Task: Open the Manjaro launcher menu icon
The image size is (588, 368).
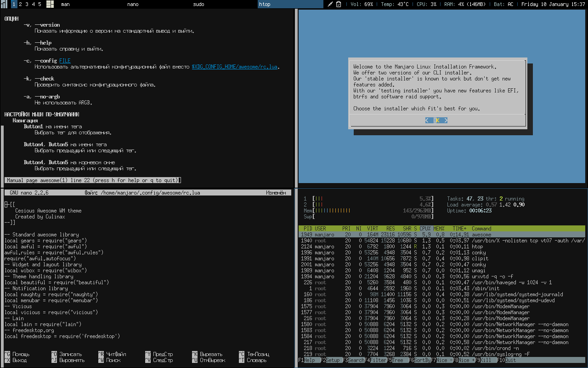Action: point(4,4)
